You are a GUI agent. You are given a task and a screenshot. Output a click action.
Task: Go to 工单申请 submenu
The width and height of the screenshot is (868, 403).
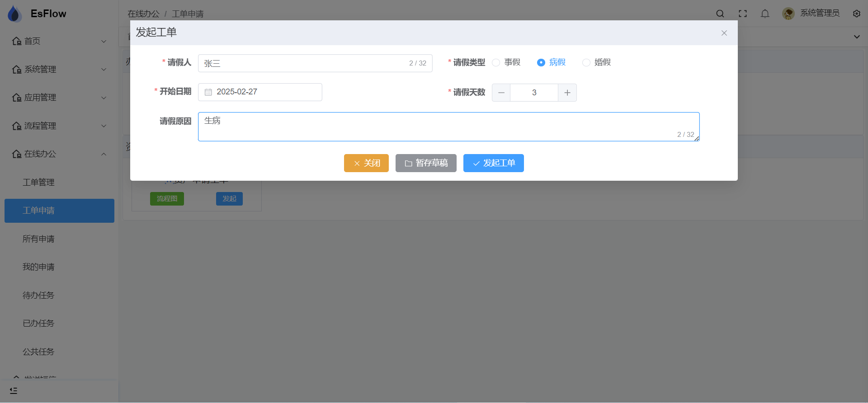click(x=59, y=211)
